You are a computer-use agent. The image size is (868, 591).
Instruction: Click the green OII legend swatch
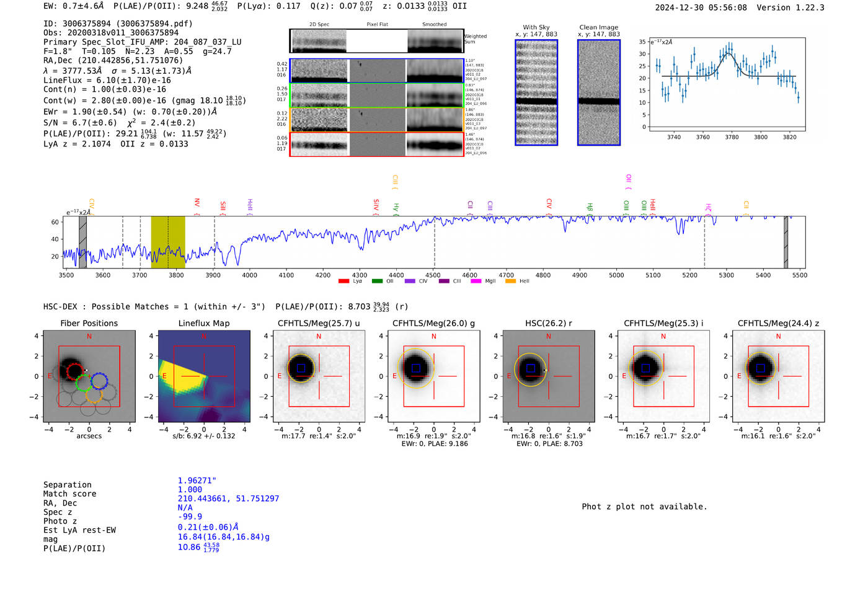(377, 281)
